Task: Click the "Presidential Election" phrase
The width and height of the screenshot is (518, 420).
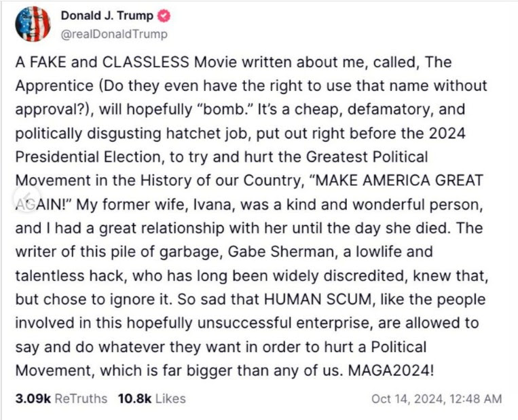Action: (x=90, y=157)
